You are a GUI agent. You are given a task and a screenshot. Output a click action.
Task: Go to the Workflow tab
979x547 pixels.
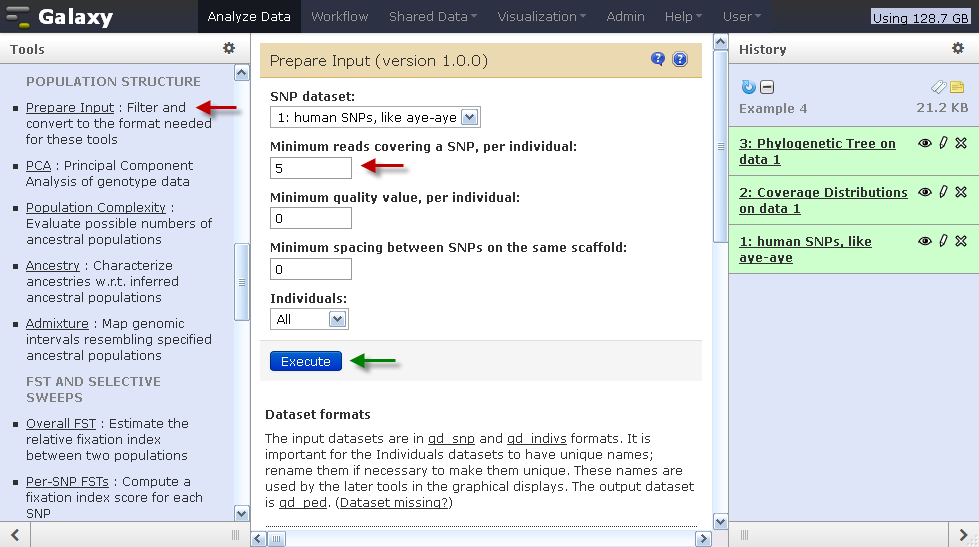(x=340, y=17)
